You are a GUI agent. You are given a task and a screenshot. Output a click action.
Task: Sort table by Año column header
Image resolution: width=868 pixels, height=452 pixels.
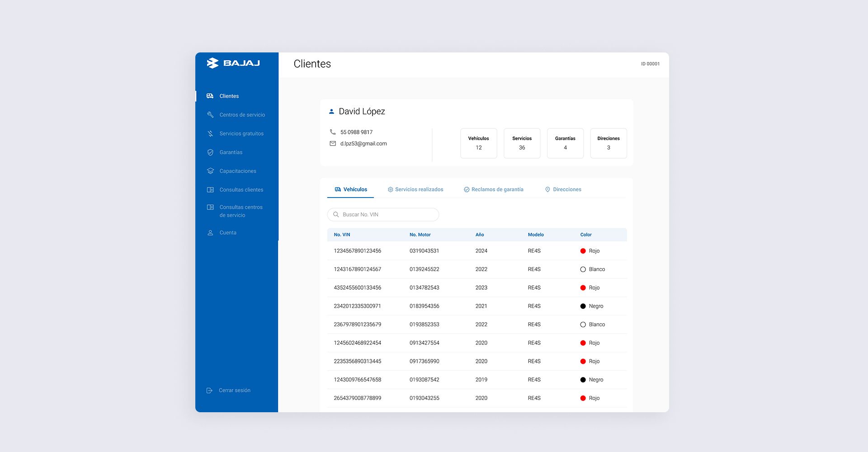click(480, 235)
